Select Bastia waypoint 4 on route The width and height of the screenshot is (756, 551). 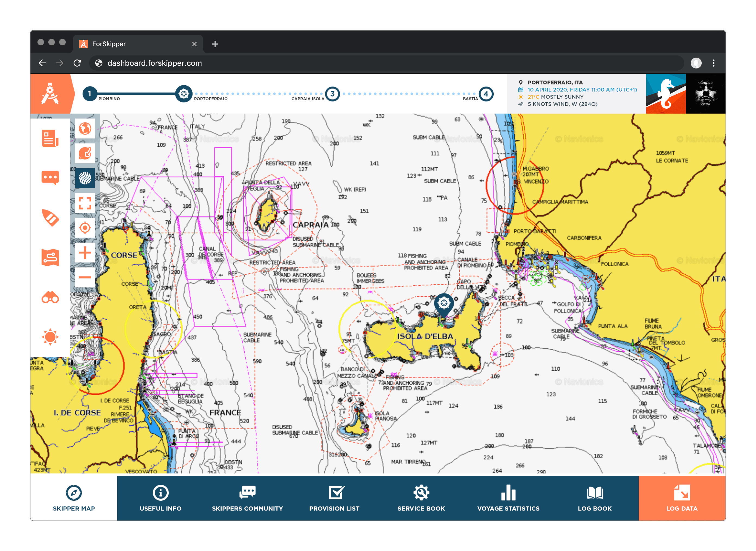(486, 94)
